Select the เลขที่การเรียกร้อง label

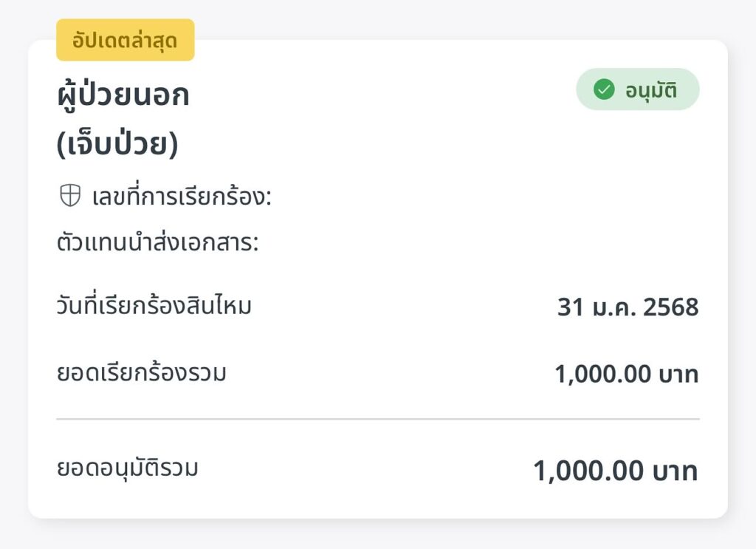pos(182,195)
